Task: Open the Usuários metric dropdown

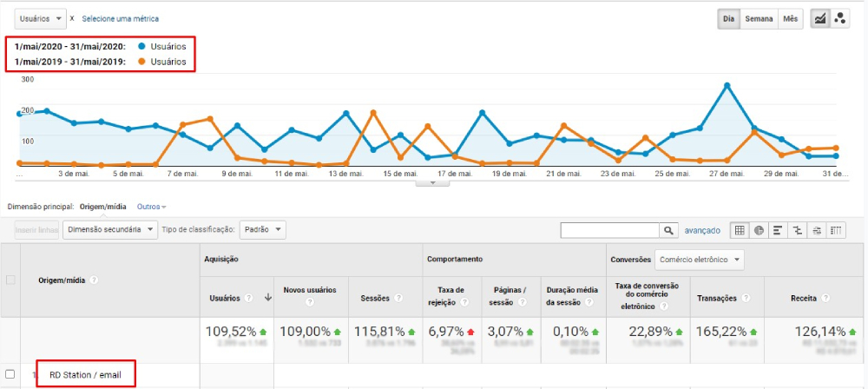Action: click(x=41, y=18)
